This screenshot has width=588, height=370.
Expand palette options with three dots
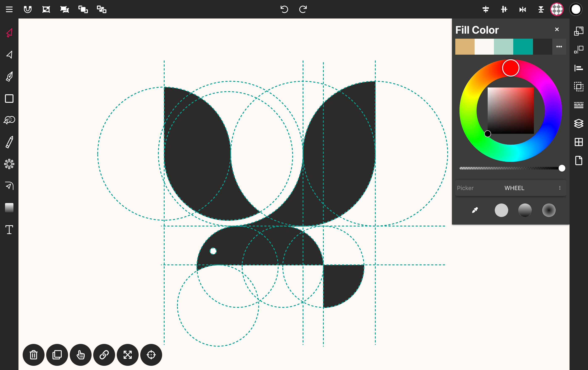pyautogui.click(x=559, y=46)
